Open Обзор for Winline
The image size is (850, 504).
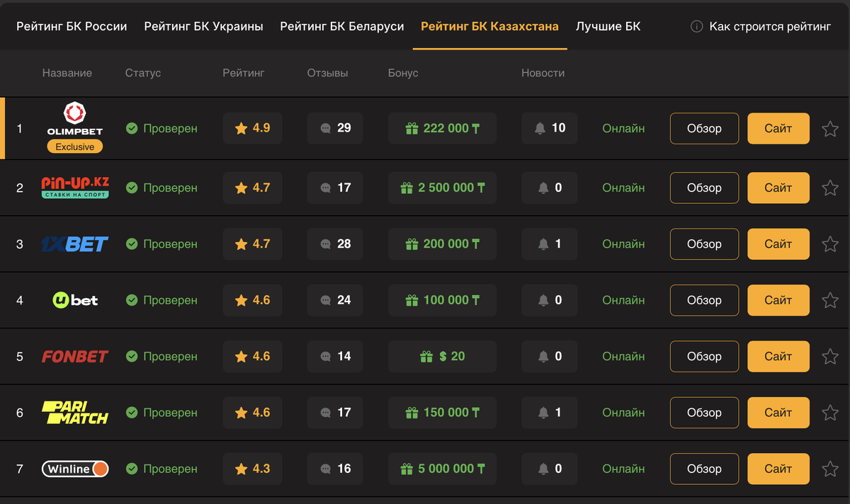[x=705, y=469]
